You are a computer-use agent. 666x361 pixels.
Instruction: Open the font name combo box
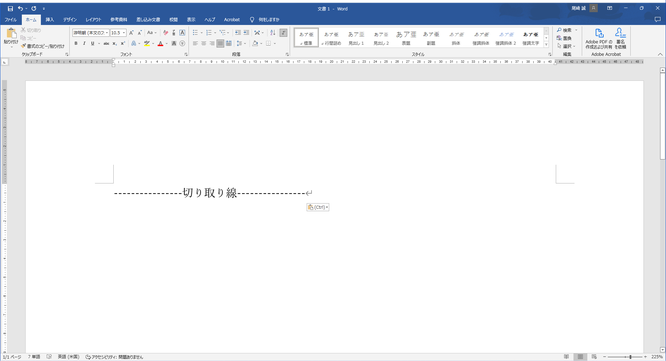coord(91,33)
